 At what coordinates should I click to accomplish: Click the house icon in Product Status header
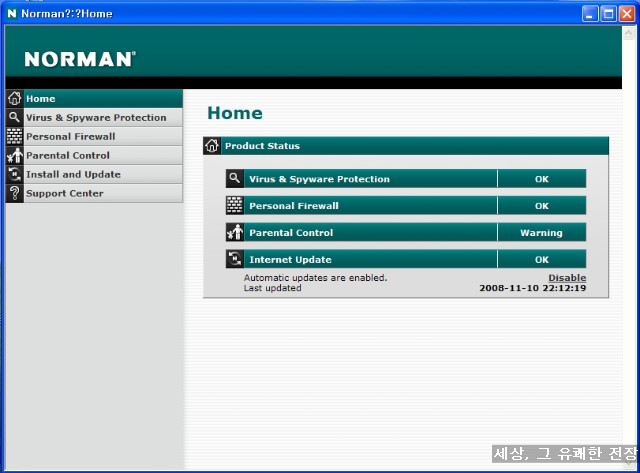click(x=212, y=146)
